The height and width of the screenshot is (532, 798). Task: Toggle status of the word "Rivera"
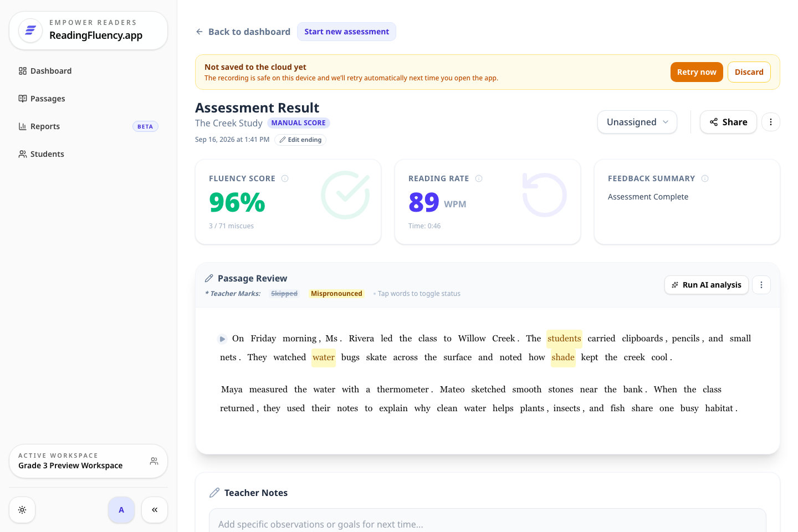pos(361,339)
